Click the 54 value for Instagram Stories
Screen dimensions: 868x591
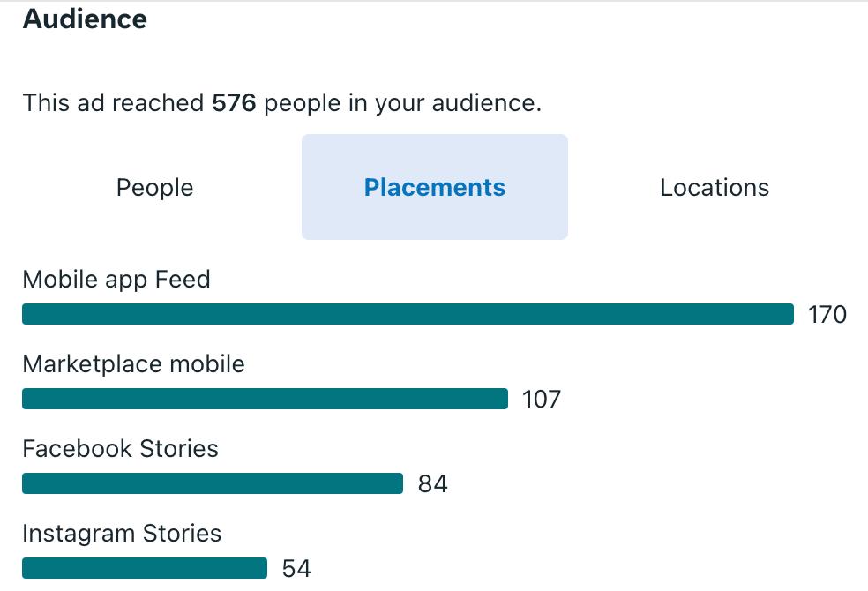click(296, 568)
